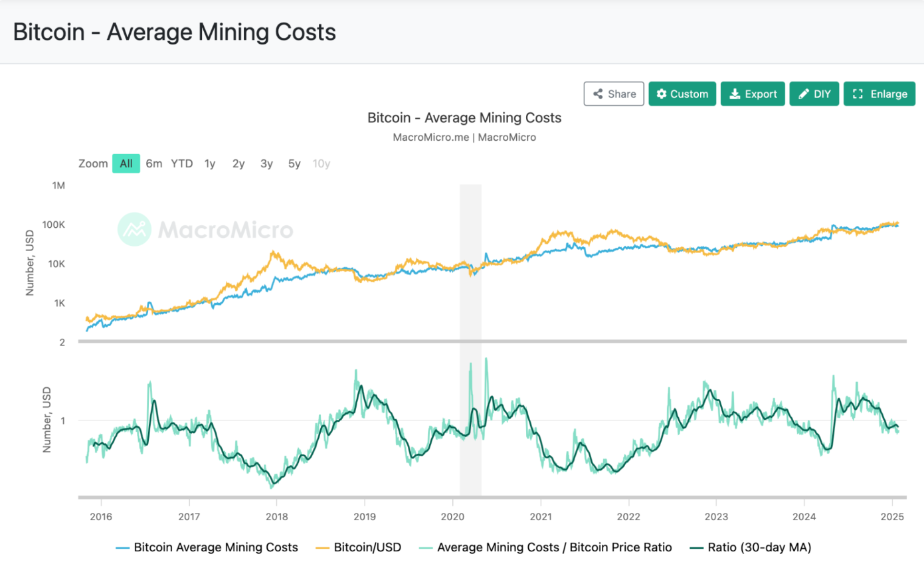Switch zoom range to YTD
924x566 pixels.
click(x=182, y=163)
